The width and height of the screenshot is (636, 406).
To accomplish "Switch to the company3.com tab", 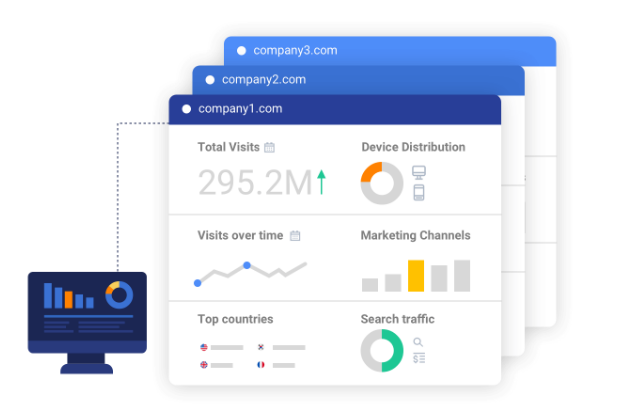I will tap(295, 50).
